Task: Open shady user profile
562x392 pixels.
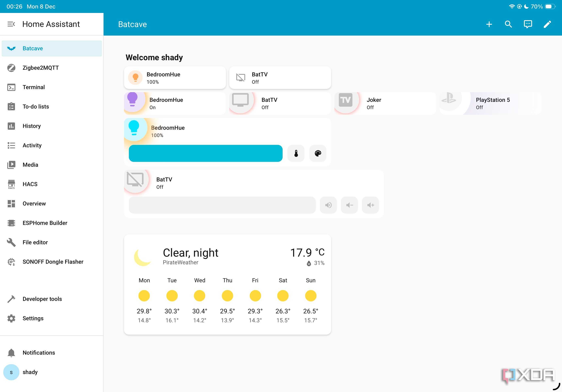Action: point(52,372)
